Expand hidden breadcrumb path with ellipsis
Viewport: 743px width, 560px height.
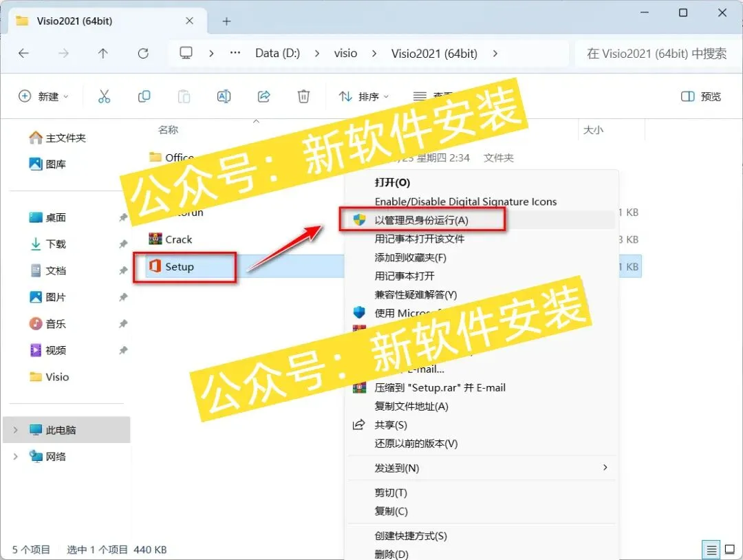click(x=235, y=53)
